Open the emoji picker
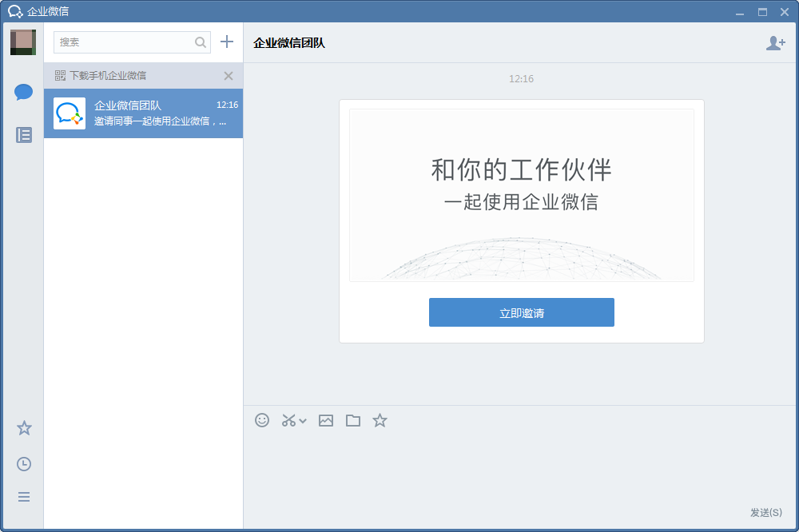799x532 pixels. pos(262,420)
